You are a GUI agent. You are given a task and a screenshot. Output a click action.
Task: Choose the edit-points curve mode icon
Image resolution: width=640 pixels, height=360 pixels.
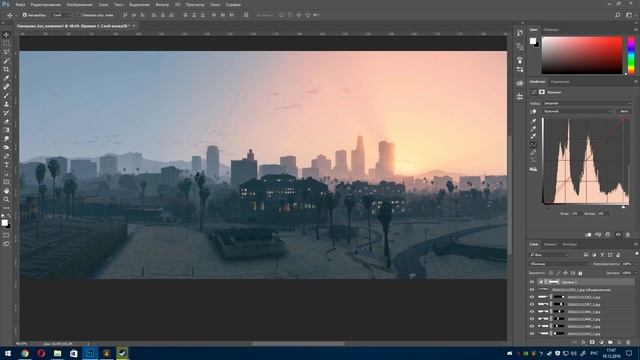pyautogui.click(x=533, y=145)
